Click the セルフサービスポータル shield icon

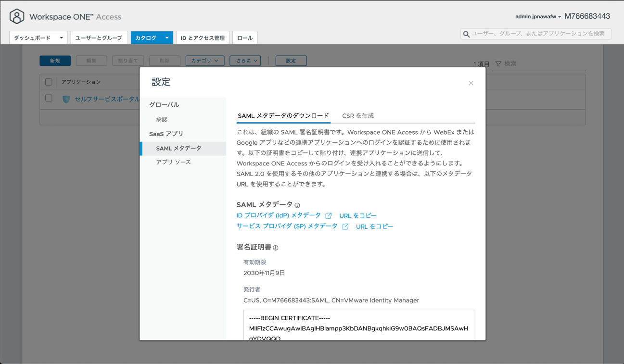point(66,99)
